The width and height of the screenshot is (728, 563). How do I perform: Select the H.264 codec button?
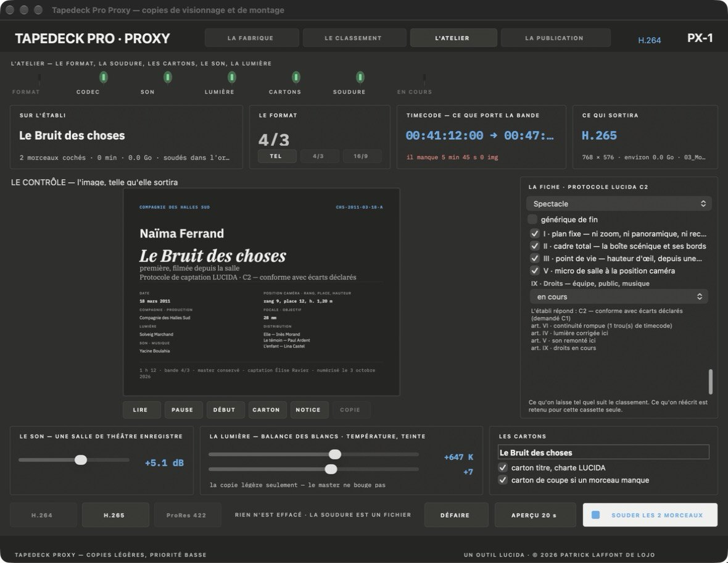43,515
